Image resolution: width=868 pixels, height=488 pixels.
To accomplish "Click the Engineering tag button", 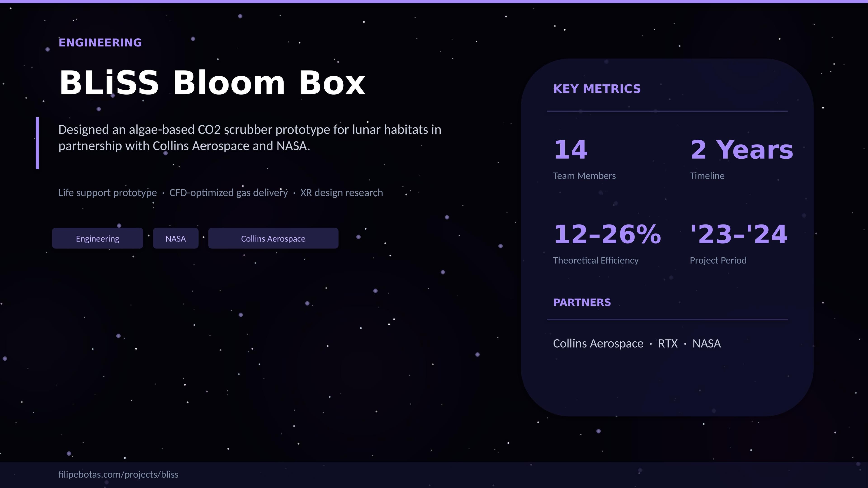I will [x=97, y=238].
